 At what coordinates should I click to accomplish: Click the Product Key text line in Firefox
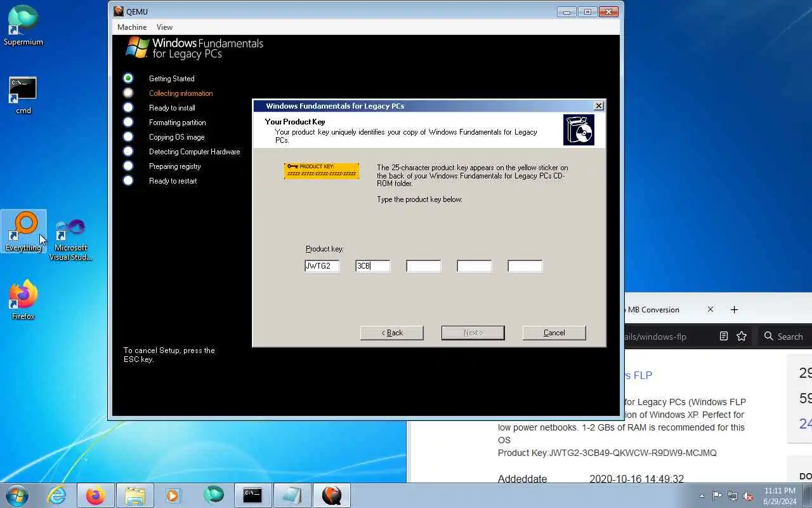[x=607, y=453]
